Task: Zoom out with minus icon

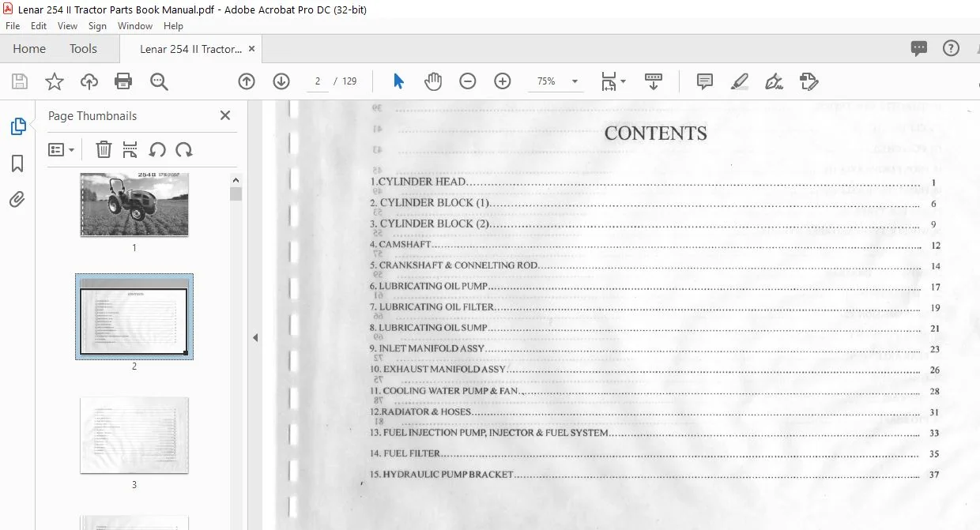Action: (x=468, y=81)
